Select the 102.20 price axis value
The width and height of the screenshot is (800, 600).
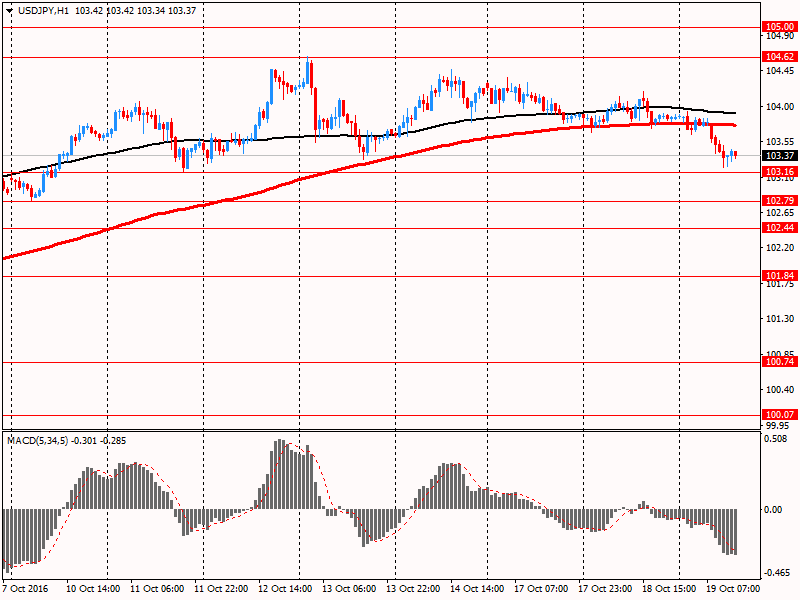(780, 248)
